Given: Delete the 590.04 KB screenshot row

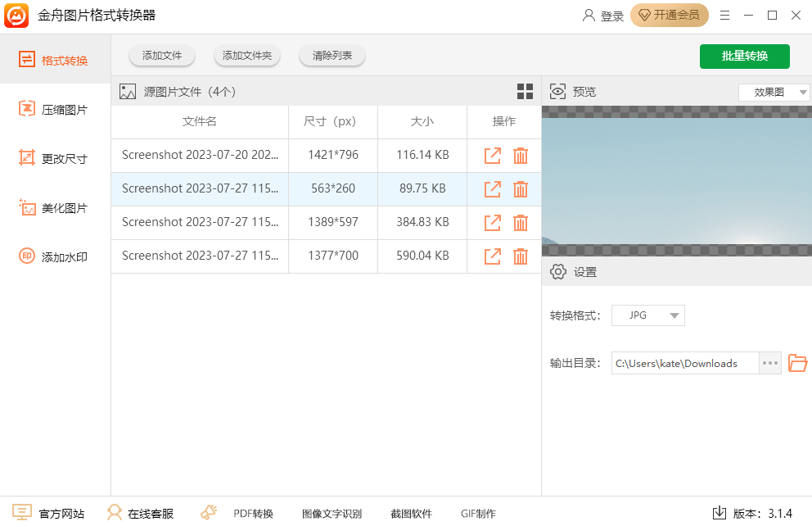Looking at the screenshot, I should pos(521,256).
